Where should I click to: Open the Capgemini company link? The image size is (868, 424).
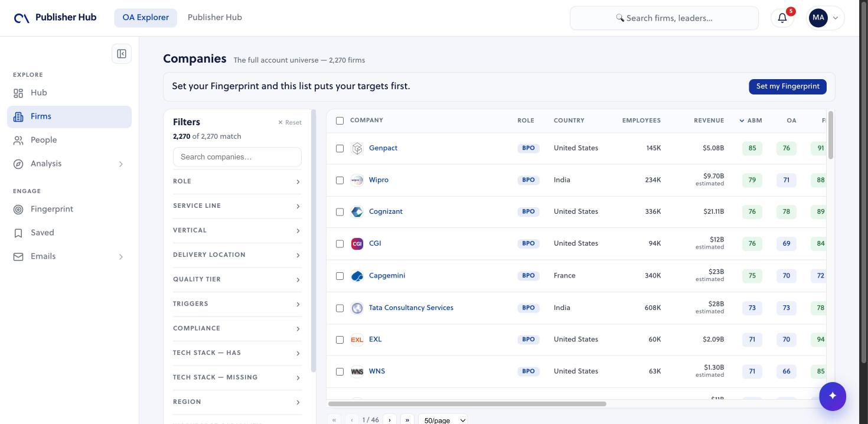click(387, 276)
